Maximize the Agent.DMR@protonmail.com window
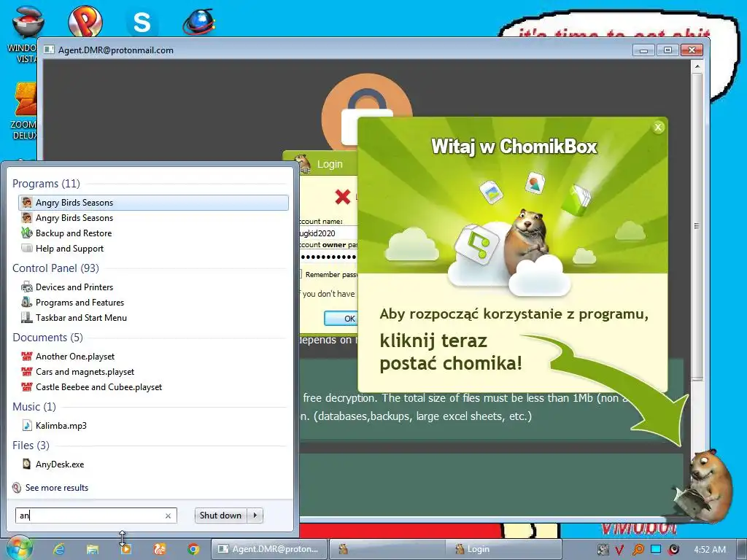The height and width of the screenshot is (560, 747). click(667, 50)
